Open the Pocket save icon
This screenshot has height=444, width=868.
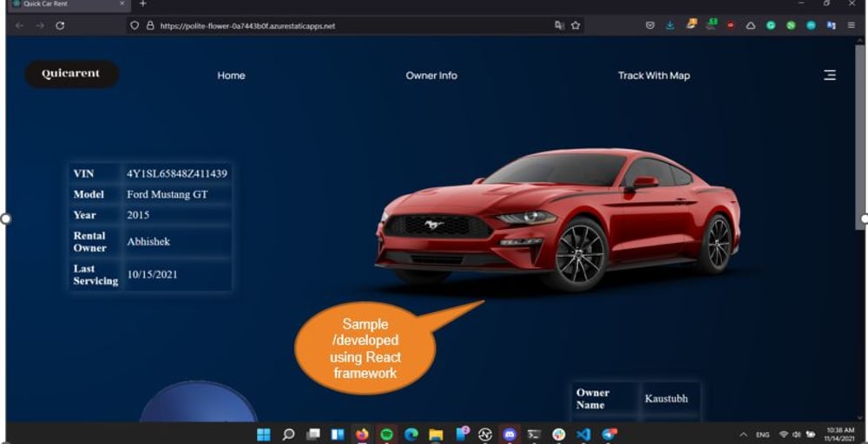point(650,25)
